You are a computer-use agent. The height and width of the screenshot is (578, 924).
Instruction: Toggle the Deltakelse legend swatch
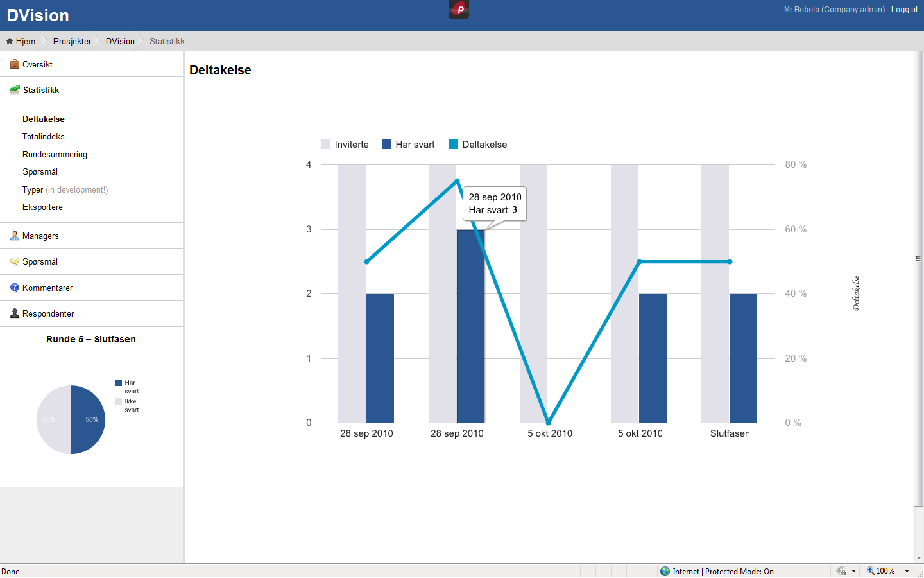click(453, 144)
